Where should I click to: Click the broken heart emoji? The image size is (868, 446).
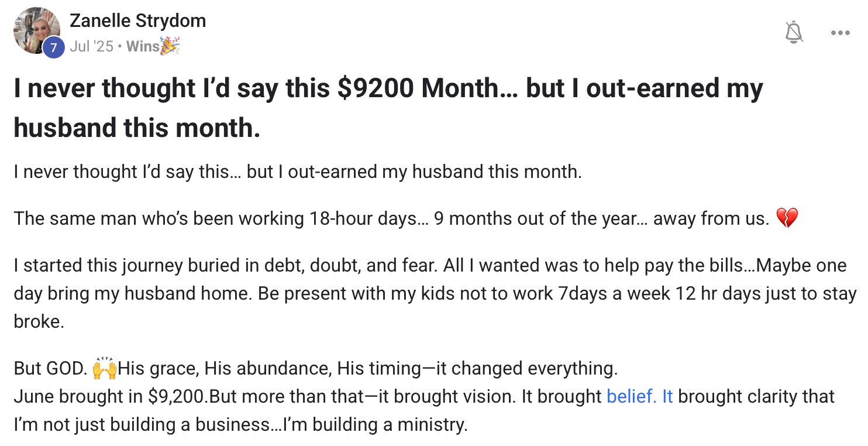pos(787,218)
